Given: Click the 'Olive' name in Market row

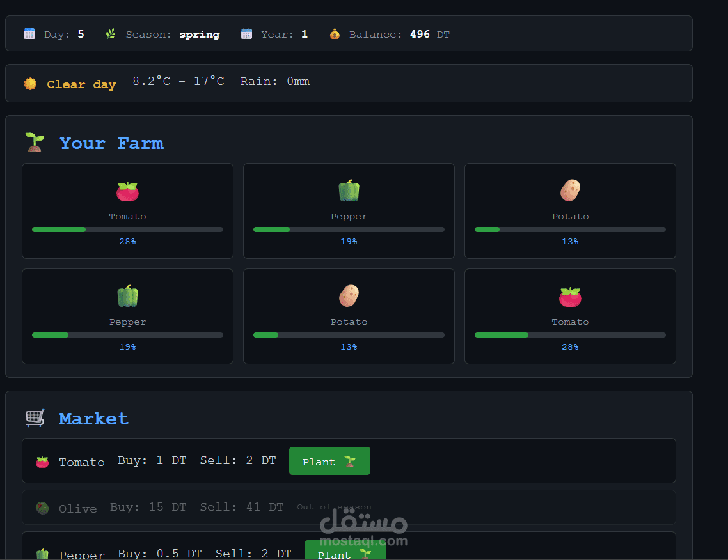Looking at the screenshot, I should click(x=77, y=509).
